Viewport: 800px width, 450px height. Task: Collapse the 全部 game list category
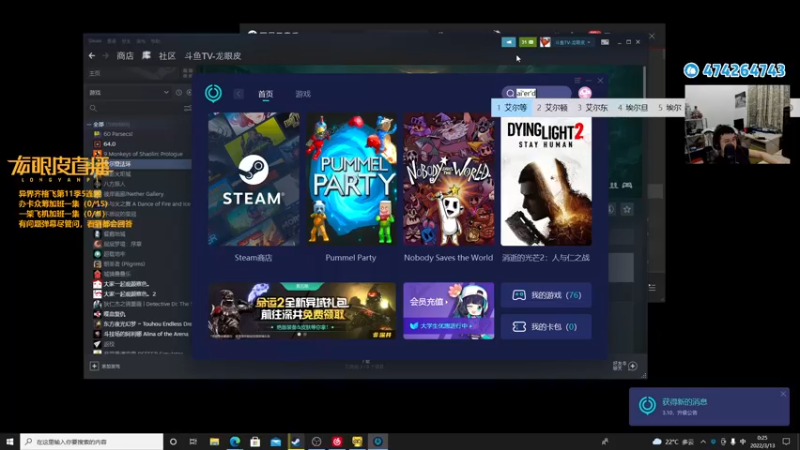pos(89,124)
